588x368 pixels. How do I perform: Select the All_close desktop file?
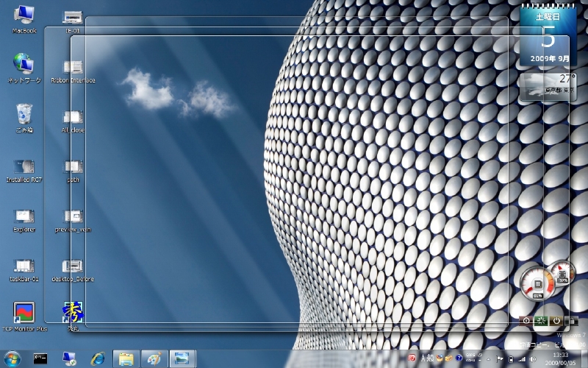pyautogui.click(x=73, y=121)
